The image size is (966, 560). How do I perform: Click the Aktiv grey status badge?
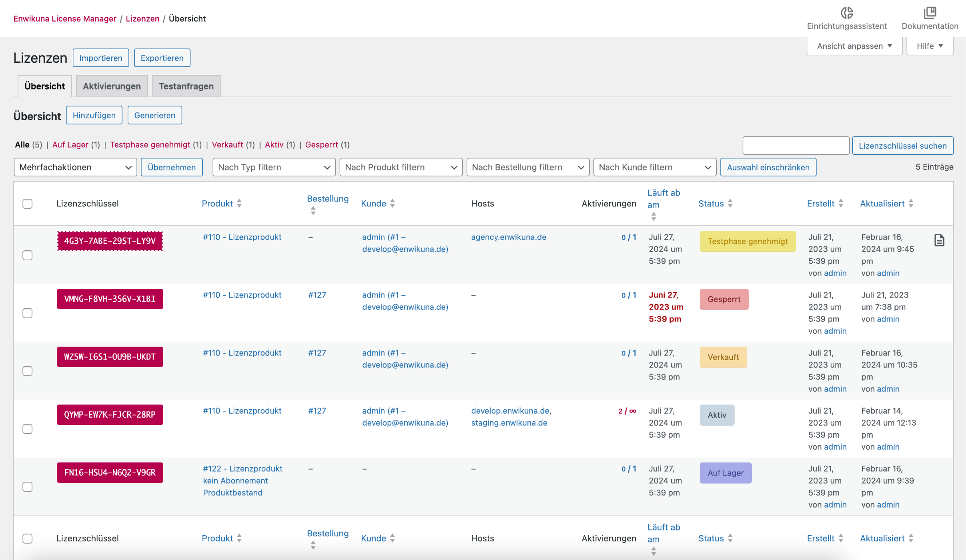pos(717,415)
